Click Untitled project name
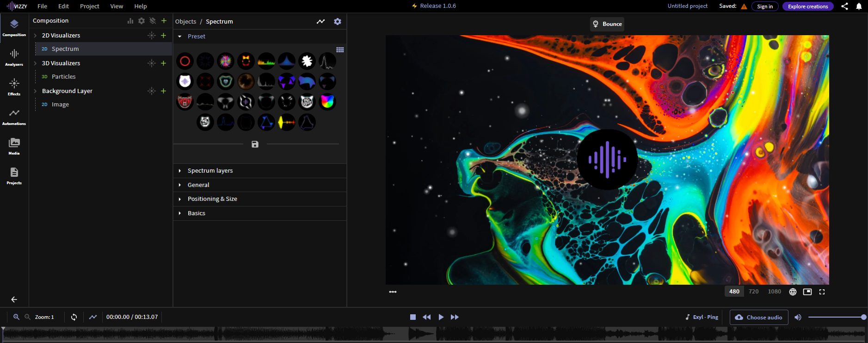Viewport: 868px width, 343px height. click(687, 6)
